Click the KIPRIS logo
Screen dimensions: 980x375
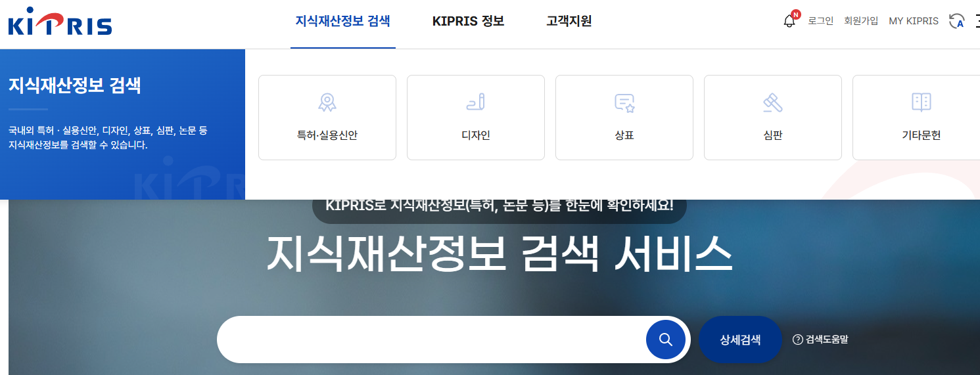(60, 21)
